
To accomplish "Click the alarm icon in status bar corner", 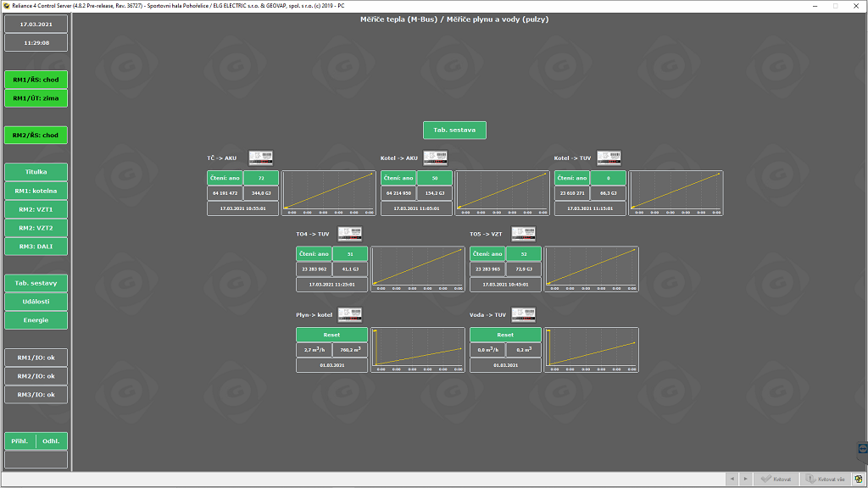I will click(858, 479).
